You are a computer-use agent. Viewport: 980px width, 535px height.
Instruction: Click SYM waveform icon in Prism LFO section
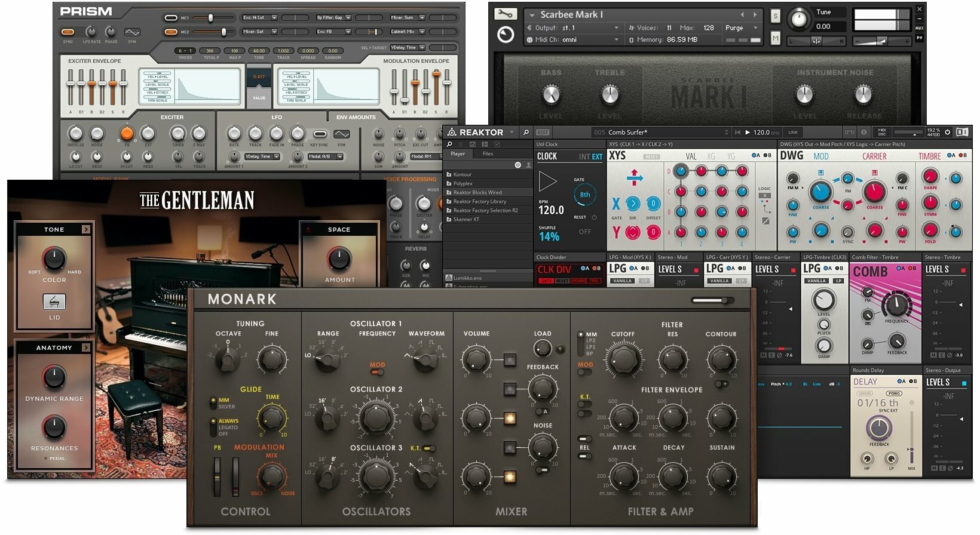[x=341, y=134]
